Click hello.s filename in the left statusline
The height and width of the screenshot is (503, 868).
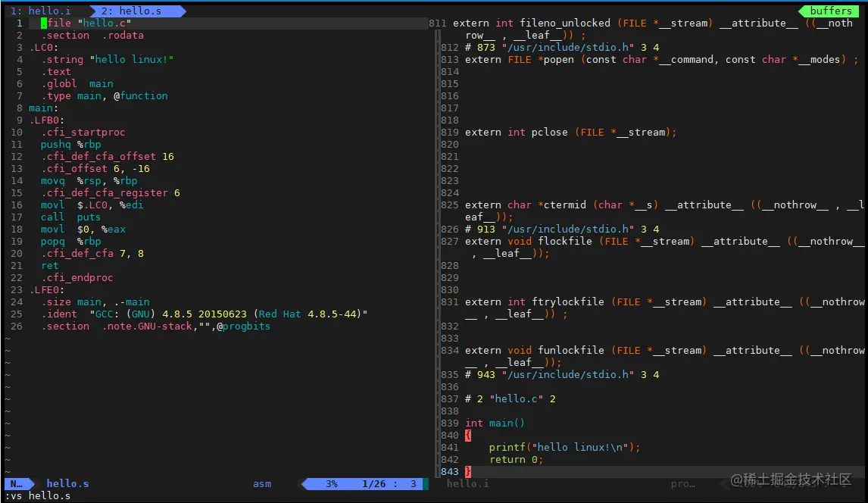click(67, 483)
